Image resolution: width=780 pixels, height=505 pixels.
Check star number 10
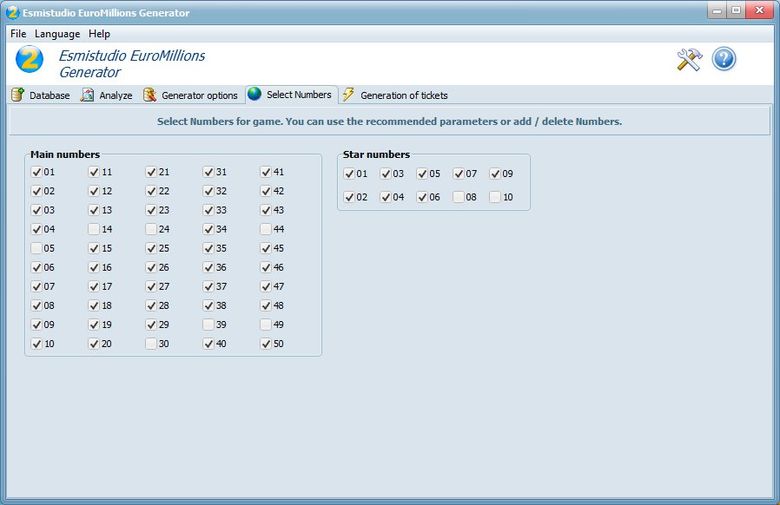(x=494, y=197)
